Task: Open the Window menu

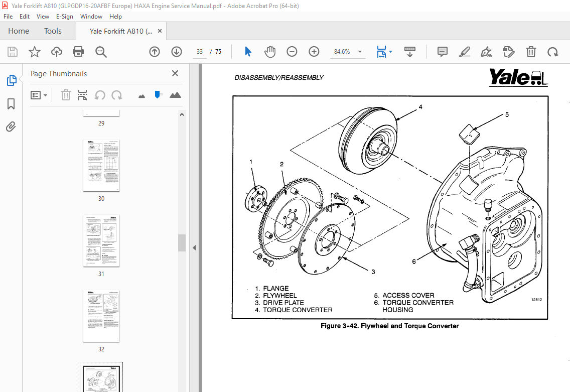Action: pyautogui.click(x=91, y=17)
